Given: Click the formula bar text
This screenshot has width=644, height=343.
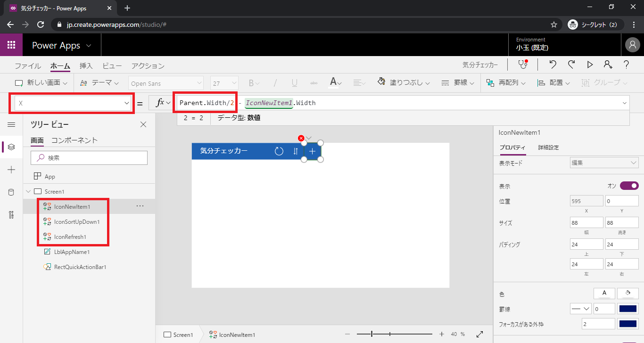Looking at the screenshot, I should click(248, 103).
